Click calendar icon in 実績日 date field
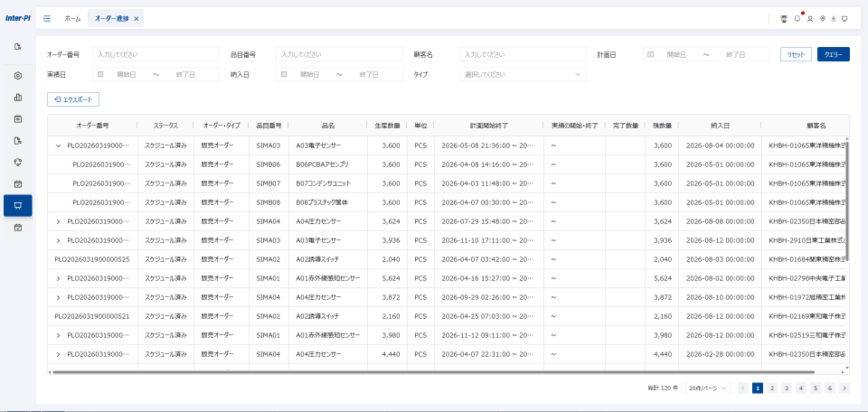Image resolution: width=868 pixels, height=412 pixels. pyautogui.click(x=100, y=74)
